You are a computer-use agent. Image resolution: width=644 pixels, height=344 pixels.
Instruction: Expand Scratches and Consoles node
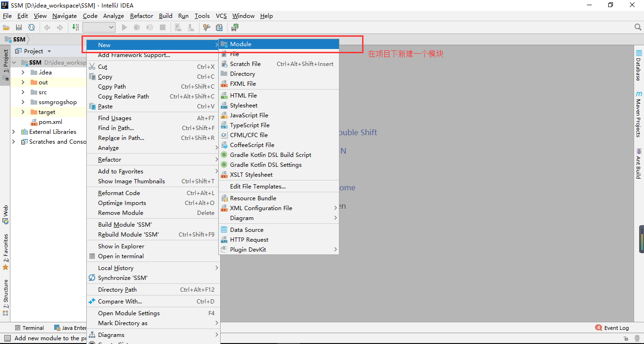14,142
